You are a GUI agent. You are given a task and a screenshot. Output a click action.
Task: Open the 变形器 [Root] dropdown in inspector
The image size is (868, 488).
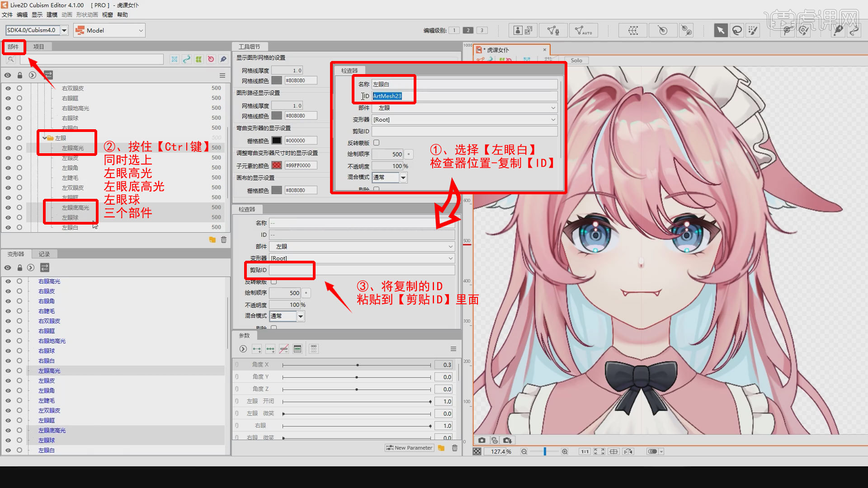point(362,258)
